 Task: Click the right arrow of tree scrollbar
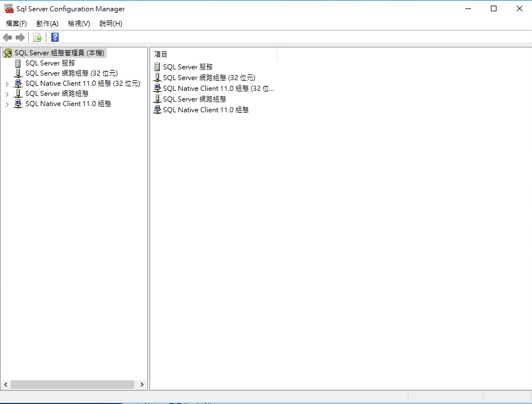click(x=142, y=384)
